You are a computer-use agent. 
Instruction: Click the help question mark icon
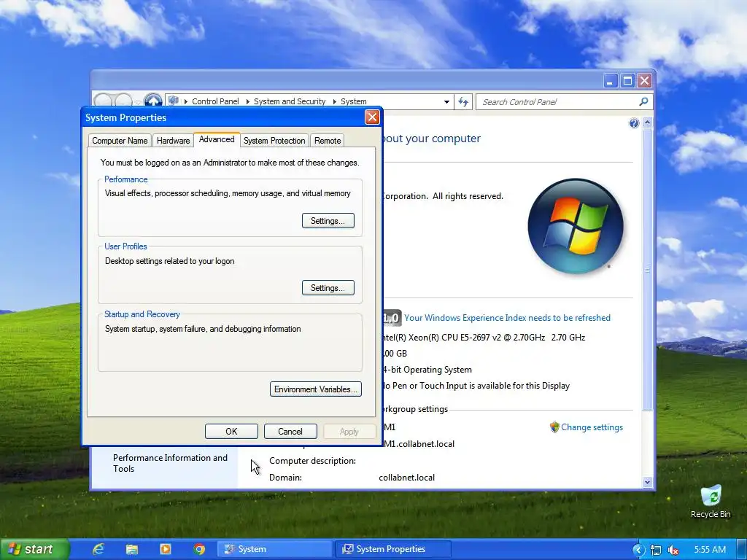[634, 123]
